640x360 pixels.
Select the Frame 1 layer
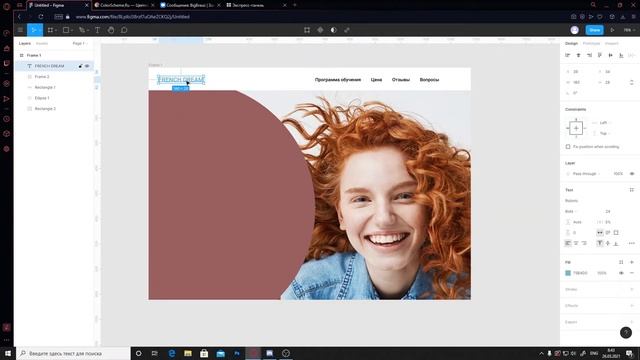tap(34, 55)
